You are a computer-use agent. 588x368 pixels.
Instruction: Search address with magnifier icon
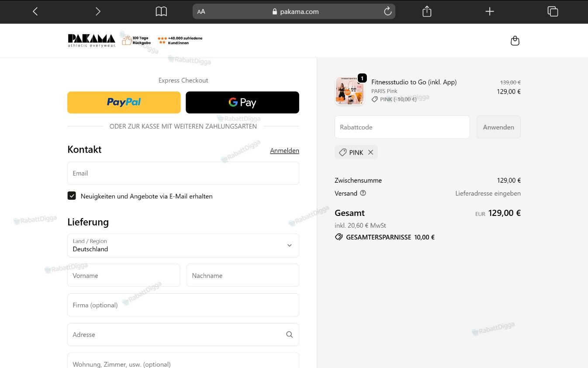pos(289,334)
